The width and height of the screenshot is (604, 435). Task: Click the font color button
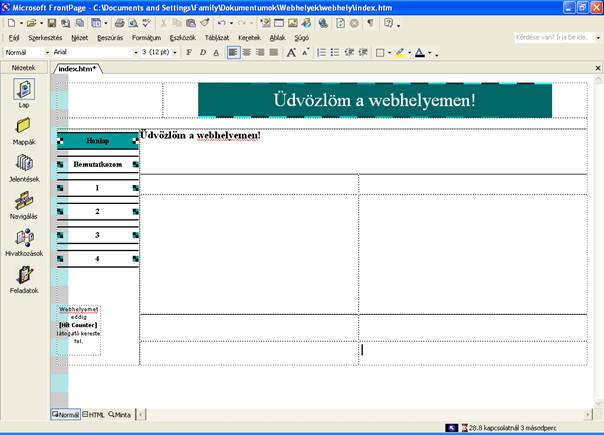point(420,52)
